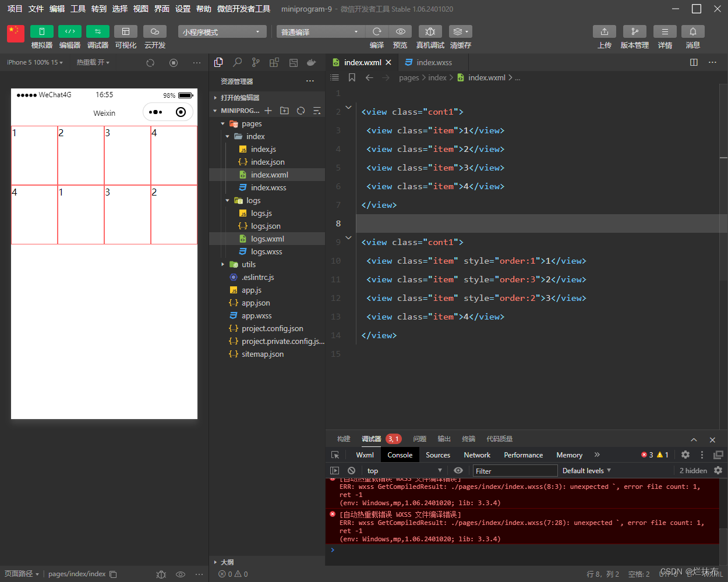Open the 问题 problems panel tab

click(419, 439)
